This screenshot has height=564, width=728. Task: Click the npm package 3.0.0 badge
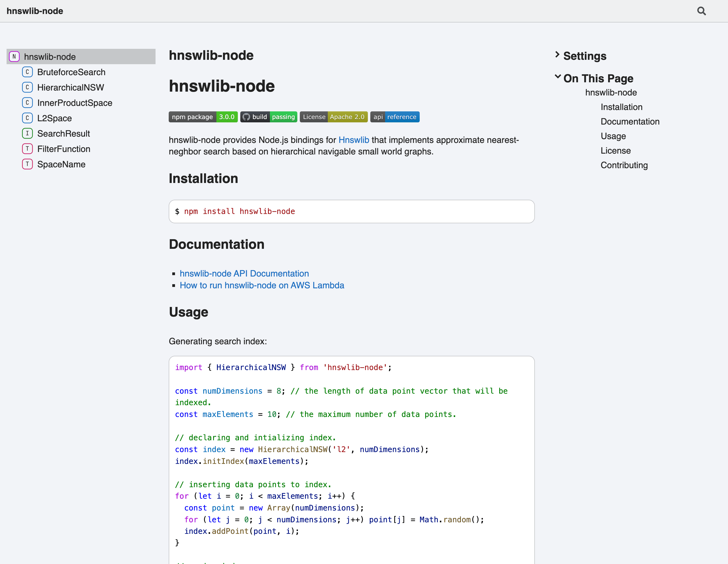tap(203, 117)
